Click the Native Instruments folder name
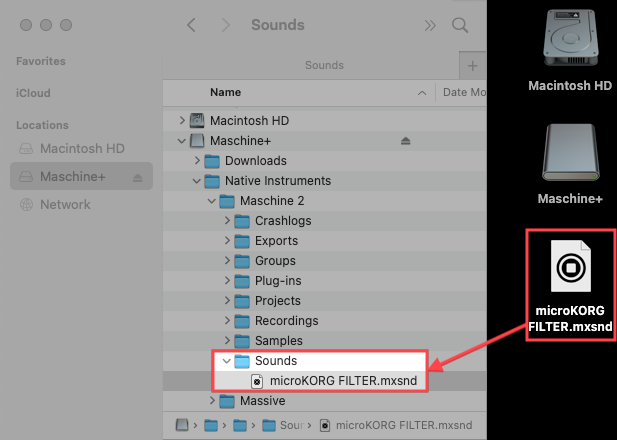Image resolution: width=617 pixels, height=440 pixels. click(278, 181)
